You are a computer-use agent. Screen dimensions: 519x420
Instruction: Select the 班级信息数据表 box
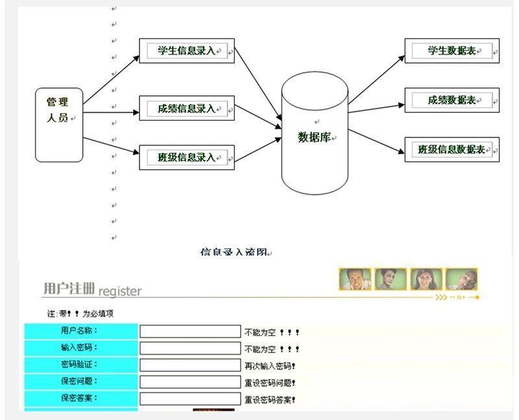coord(452,150)
